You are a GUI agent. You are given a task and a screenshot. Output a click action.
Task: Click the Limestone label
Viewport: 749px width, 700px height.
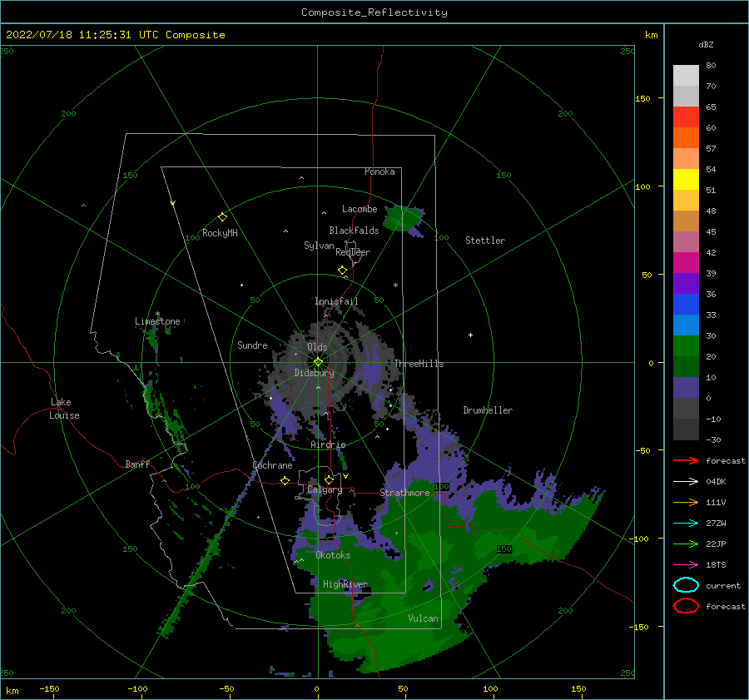point(157,321)
